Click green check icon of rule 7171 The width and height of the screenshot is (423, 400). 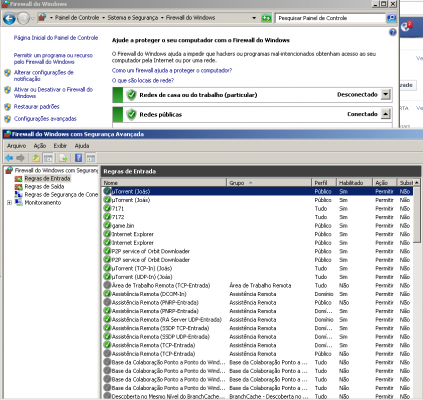[107, 208]
